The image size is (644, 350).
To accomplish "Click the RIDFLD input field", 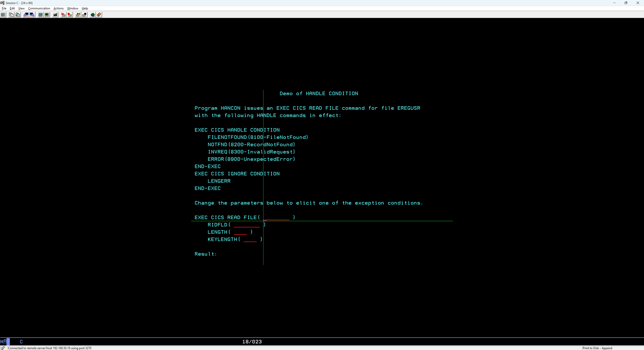I will 247,225.
